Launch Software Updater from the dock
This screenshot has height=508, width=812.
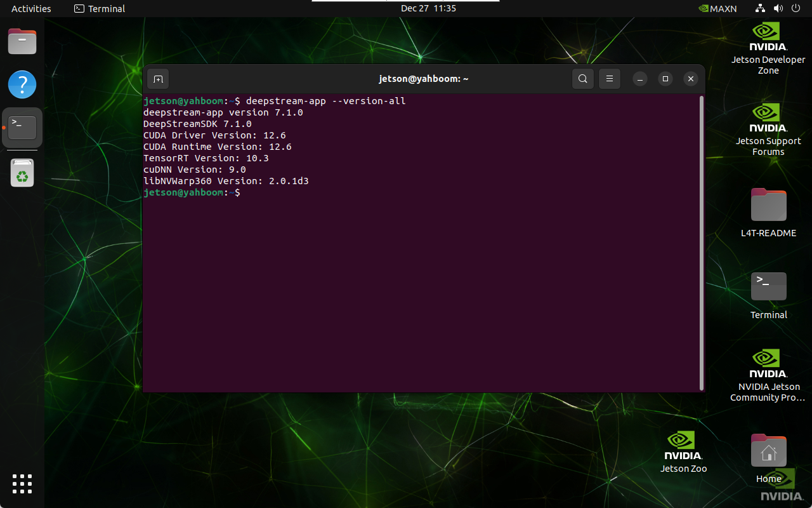point(22,172)
